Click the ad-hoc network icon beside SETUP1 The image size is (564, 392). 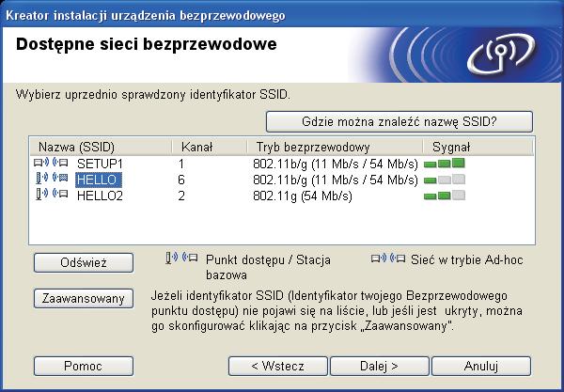pos(51,163)
